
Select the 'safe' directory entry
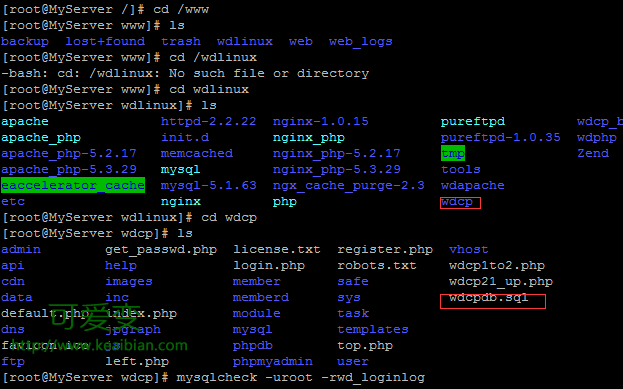click(353, 281)
